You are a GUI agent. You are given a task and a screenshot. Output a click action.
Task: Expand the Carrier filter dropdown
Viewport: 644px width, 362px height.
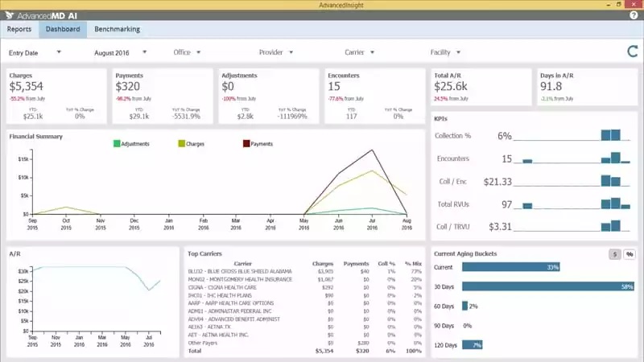pyautogui.click(x=360, y=52)
